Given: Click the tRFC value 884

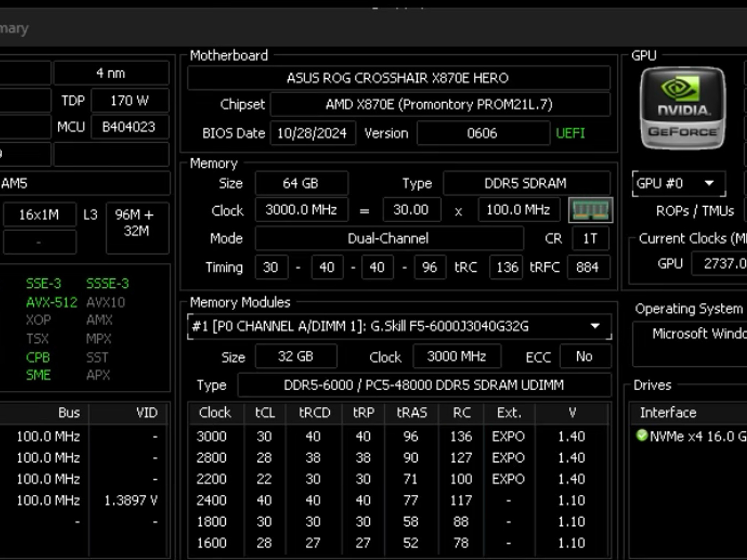Looking at the screenshot, I should click(588, 267).
